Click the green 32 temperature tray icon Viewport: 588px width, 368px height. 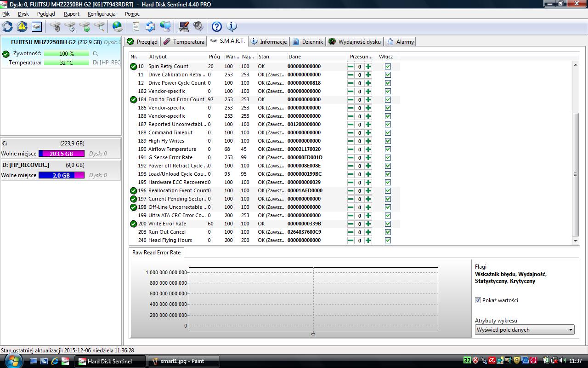pos(467,361)
